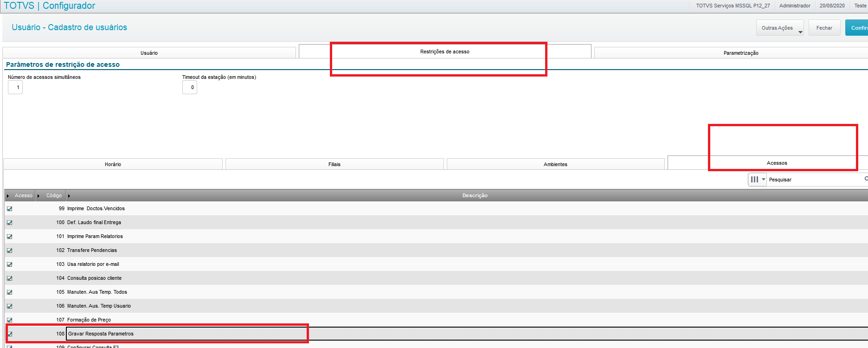Click the Administrador user label in header
This screenshot has width=868, height=348.
pos(795,6)
